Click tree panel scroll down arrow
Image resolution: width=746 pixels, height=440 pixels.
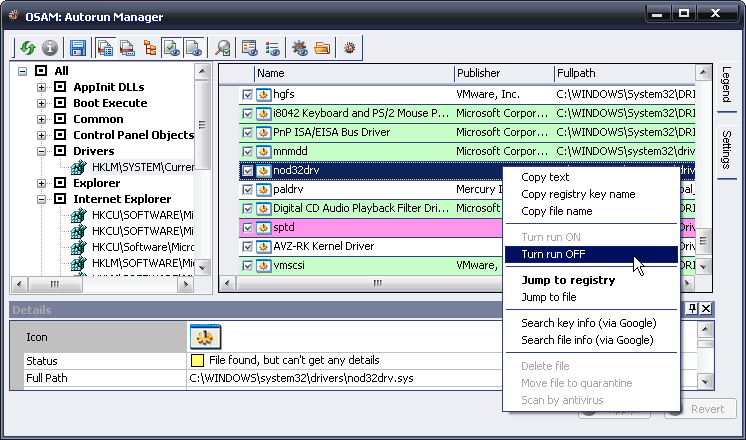[x=202, y=268]
